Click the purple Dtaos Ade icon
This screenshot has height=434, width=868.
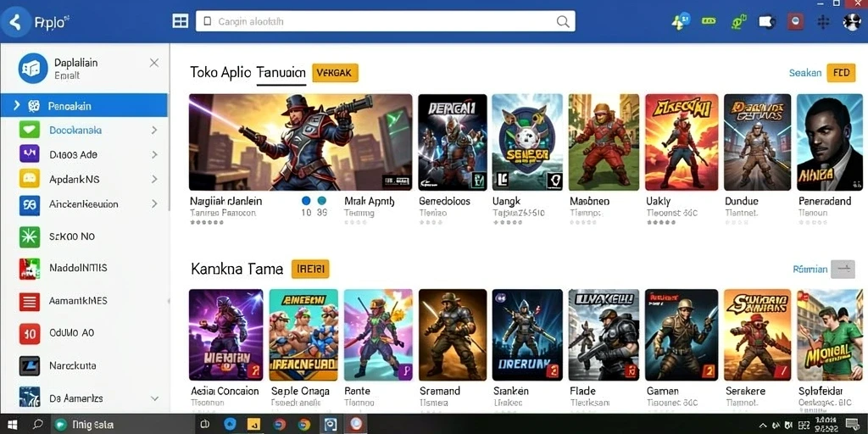(x=30, y=154)
